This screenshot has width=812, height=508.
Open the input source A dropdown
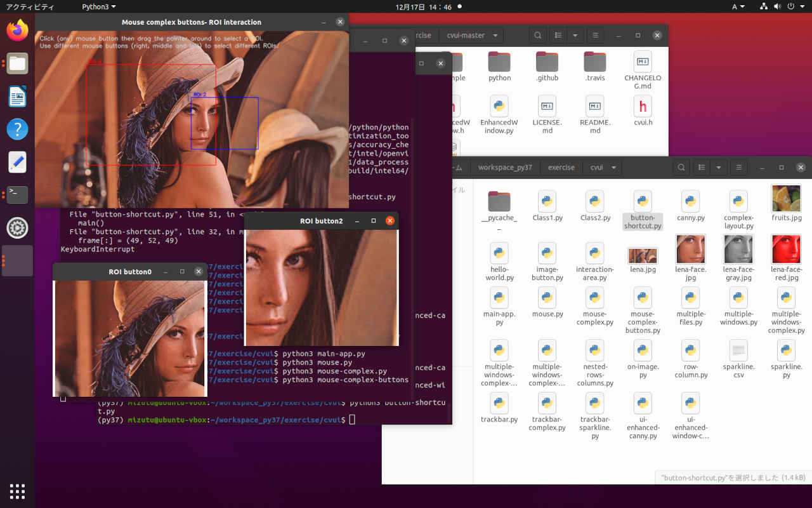[738, 7]
